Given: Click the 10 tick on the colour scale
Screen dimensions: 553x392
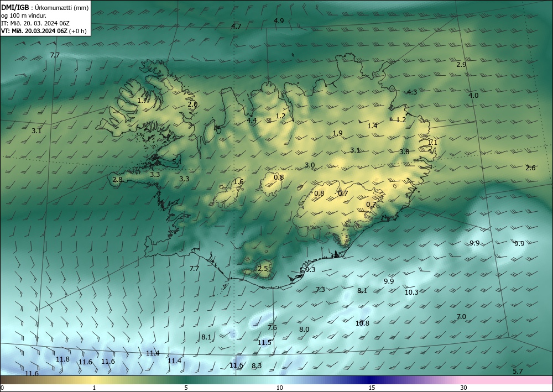Looking at the screenshot, I should click(279, 388).
